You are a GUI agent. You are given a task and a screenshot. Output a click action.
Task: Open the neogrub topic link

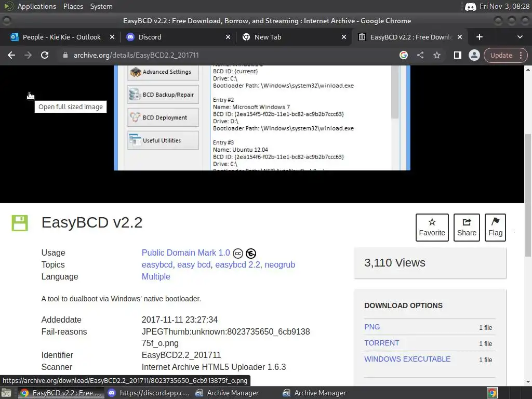[280, 264]
